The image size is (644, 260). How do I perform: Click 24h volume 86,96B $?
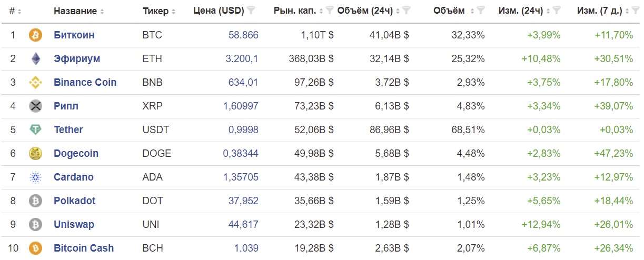click(x=389, y=130)
